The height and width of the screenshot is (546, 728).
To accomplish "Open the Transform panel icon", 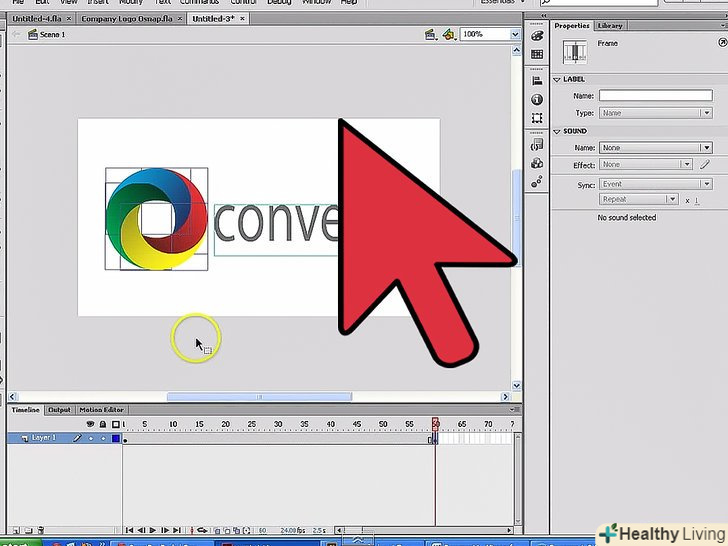I will pyautogui.click(x=537, y=118).
